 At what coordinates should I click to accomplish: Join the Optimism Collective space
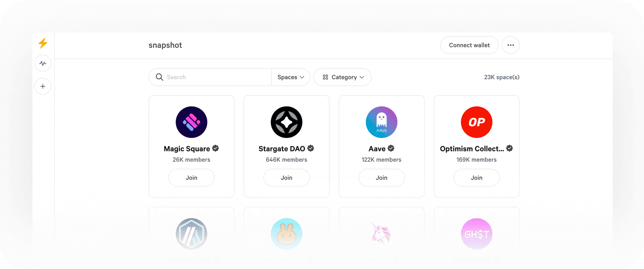pyautogui.click(x=476, y=177)
